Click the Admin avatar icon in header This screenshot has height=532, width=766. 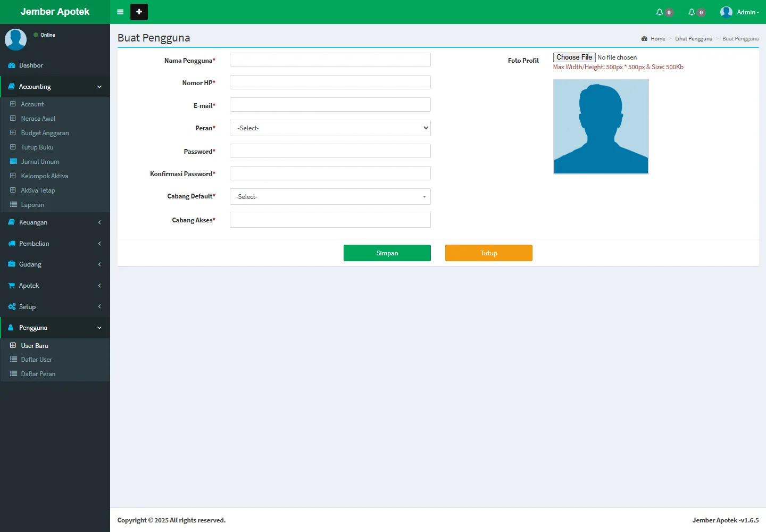point(726,12)
